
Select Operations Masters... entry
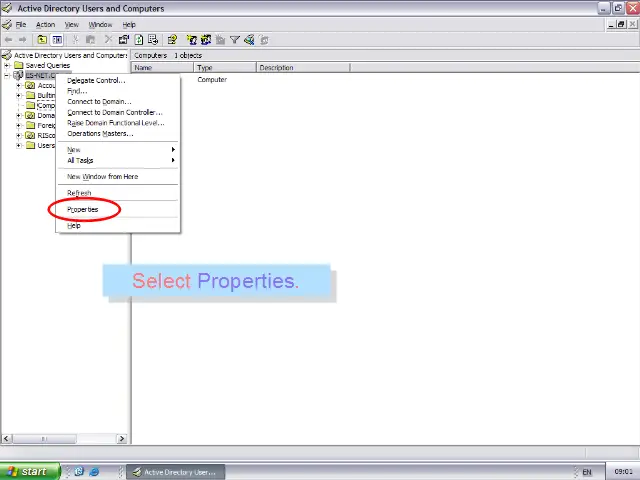(118, 133)
